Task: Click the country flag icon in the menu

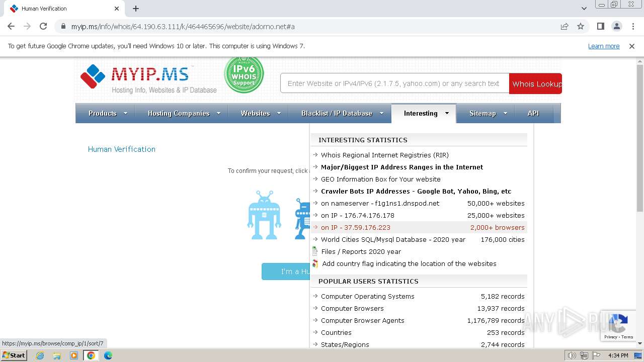Action: tap(315, 263)
